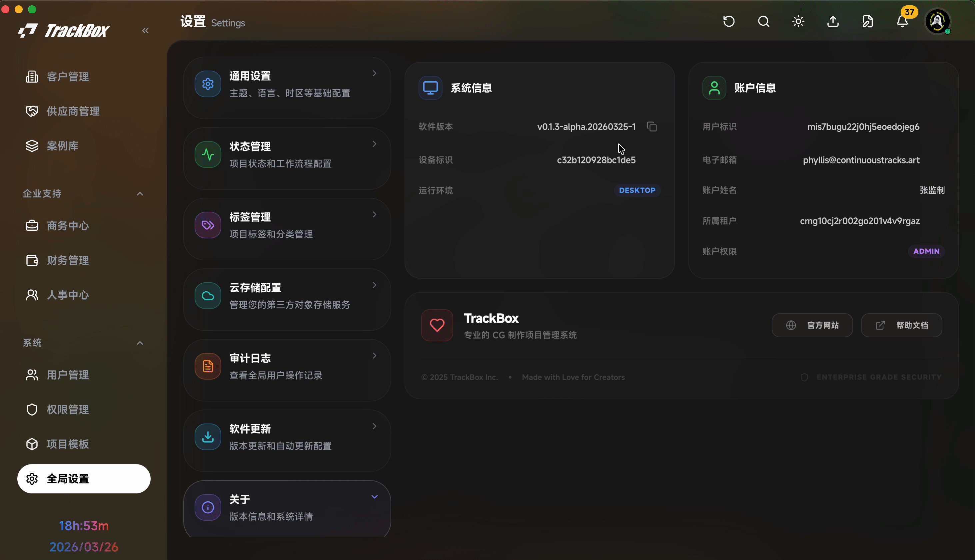Click account name 张监制
Image resolution: width=975 pixels, height=560 pixels.
[932, 190]
